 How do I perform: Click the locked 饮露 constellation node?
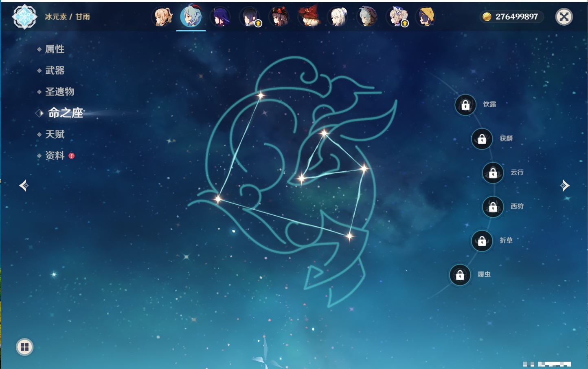pyautogui.click(x=465, y=105)
